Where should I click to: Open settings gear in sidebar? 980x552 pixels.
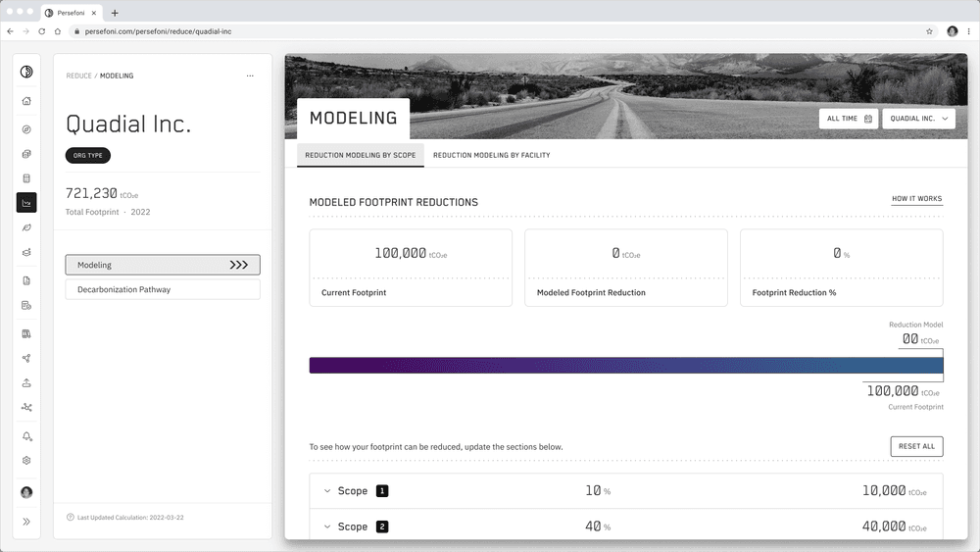[x=26, y=461]
